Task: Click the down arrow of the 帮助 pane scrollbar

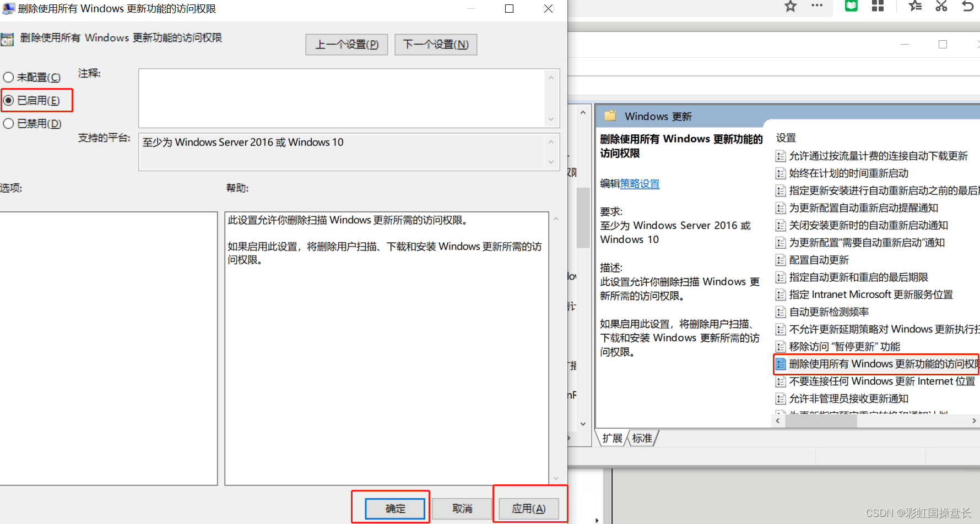Action: click(x=556, y=478)
